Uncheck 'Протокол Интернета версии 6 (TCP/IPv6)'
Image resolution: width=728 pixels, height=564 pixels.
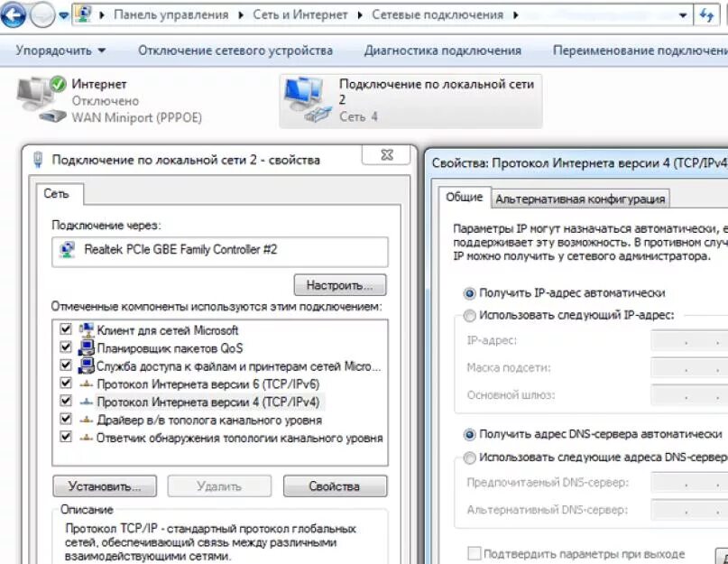coord(66,383)
